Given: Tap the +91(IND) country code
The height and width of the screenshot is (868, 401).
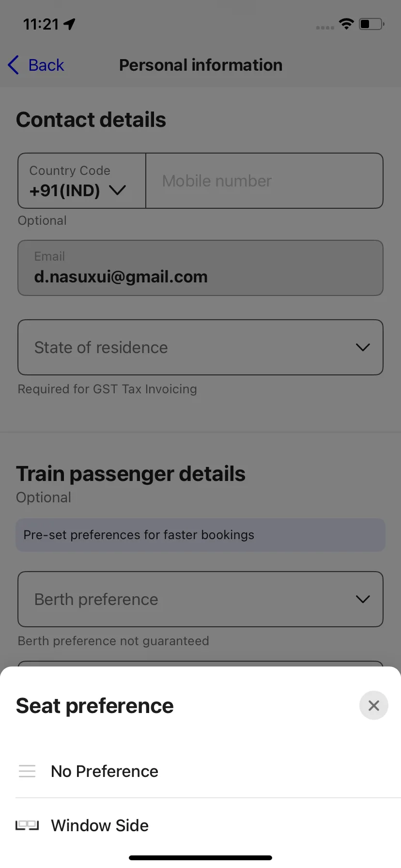Looking at the screenshot, I should coord(64,191).
